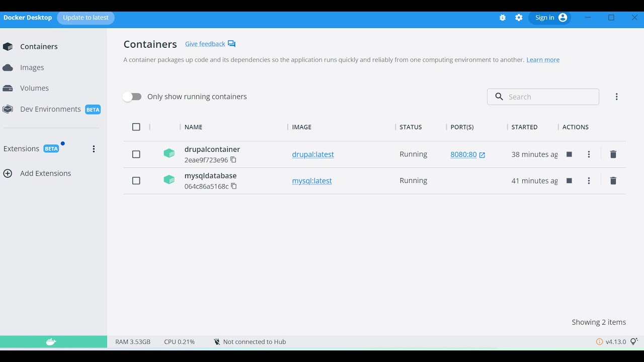Screen dimensions: 644x362
Task: Delete the drupalcontainer container
Action: click(x=613, y=154)
